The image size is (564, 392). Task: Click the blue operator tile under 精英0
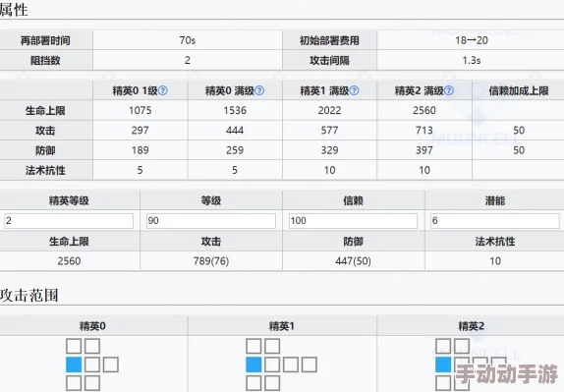click(74, 364)
